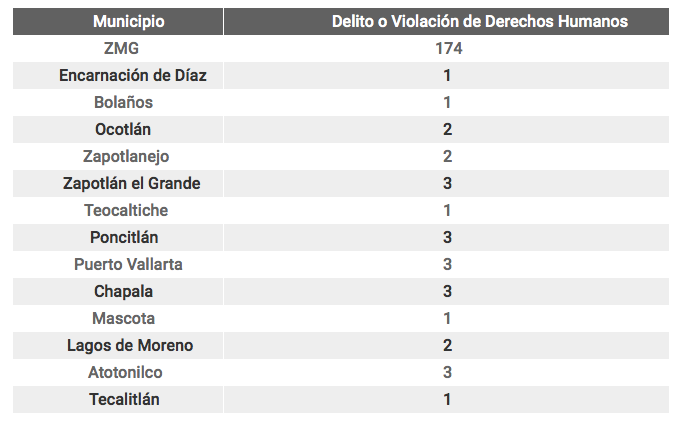Click the count value for Tecalitlán
This screenshot has width=683, height=429.
point(447,399)
